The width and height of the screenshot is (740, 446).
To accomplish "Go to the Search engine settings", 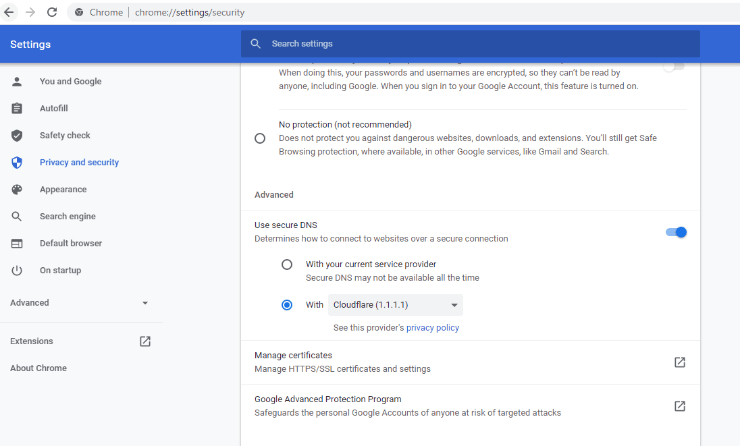I will click(67, 216).
